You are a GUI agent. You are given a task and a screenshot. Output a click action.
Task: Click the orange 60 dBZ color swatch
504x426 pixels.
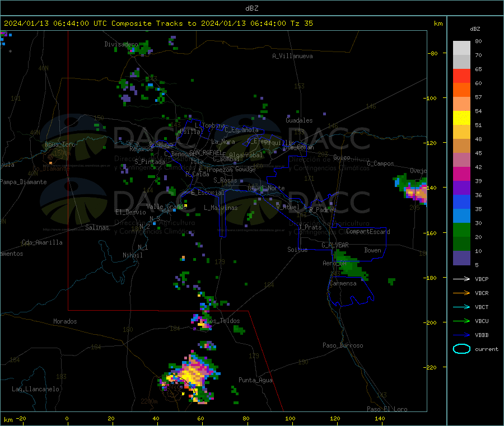[x=461, y=90]
